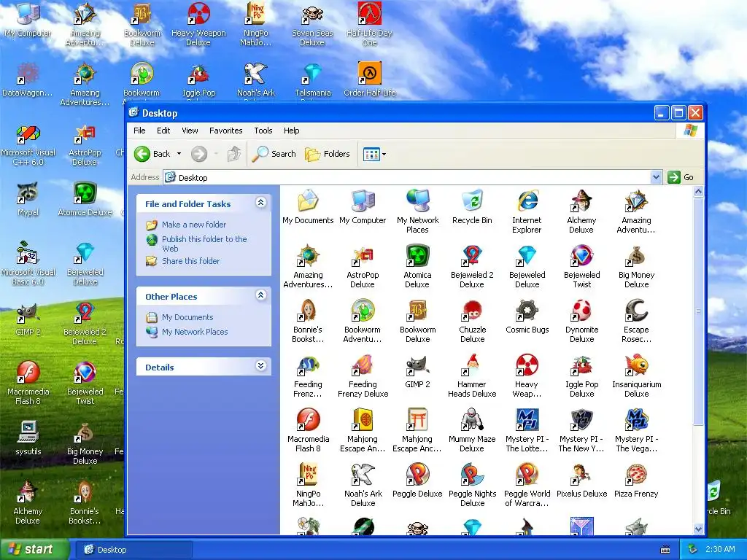Expand the Details panel

[x=260, y=366]
